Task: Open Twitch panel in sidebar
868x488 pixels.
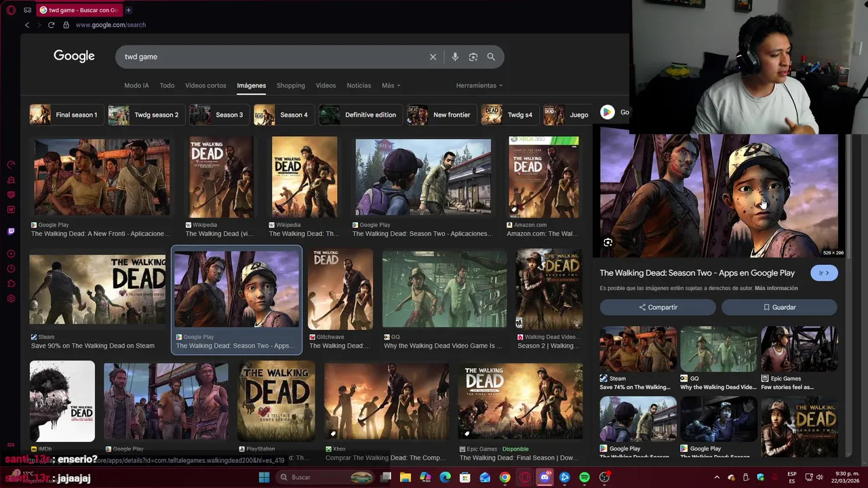Action: tap(11, 231)
